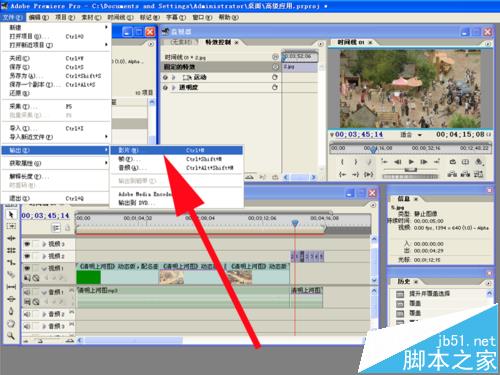This screenshot has height=375, width=500.
Task: Collapse the 视频1 track
Action: click(x=44, y=268)
